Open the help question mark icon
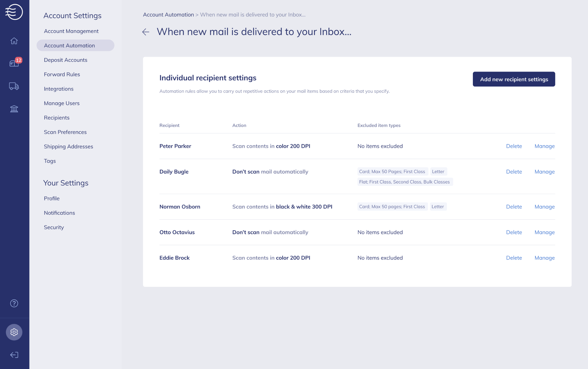588x369 pixels. [x=14, y=303]
